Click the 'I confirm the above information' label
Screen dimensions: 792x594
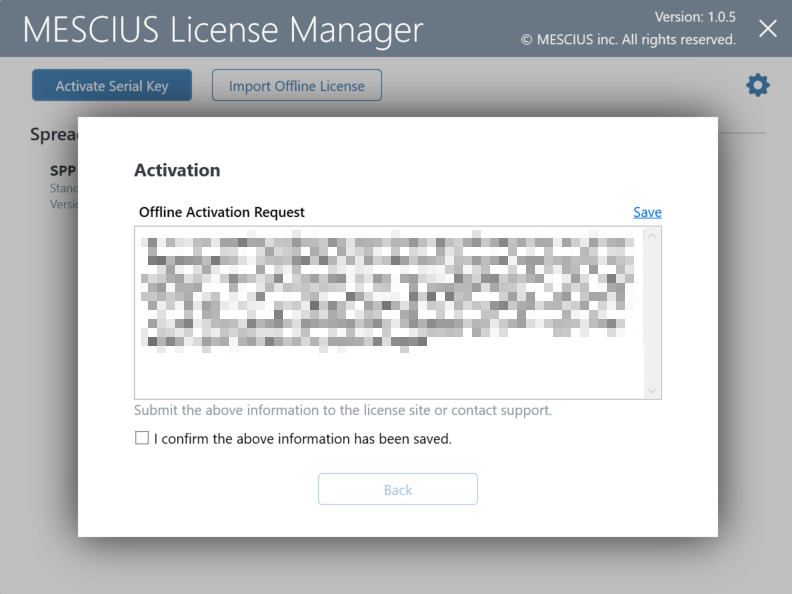click(303, 438)
